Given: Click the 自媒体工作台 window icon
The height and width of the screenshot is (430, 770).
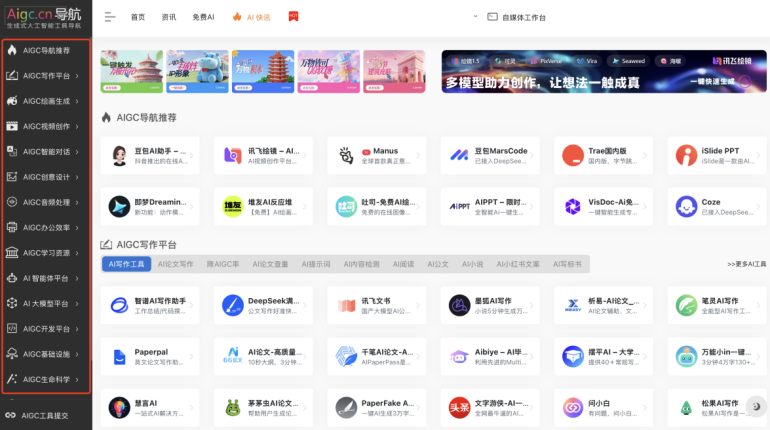Looking at the screenshot, I should point(492,17).
